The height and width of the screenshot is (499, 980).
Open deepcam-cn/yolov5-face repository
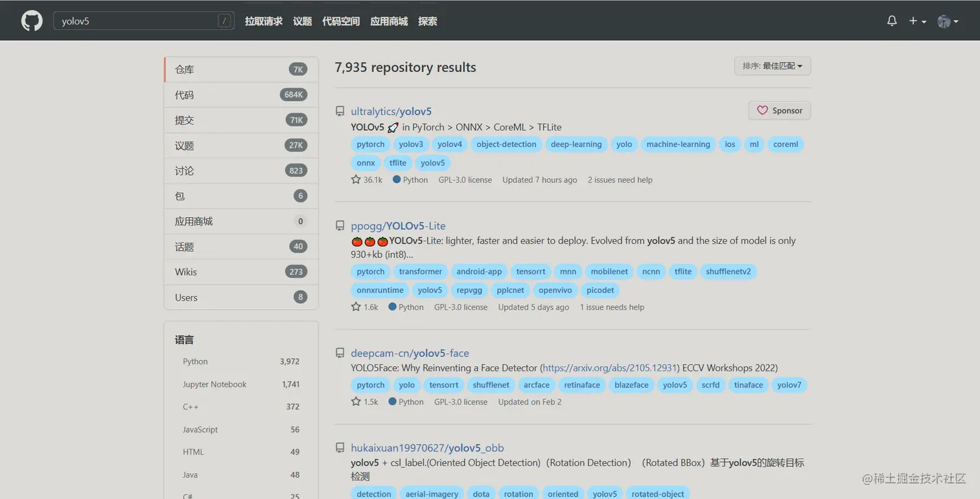pos(410,353)
